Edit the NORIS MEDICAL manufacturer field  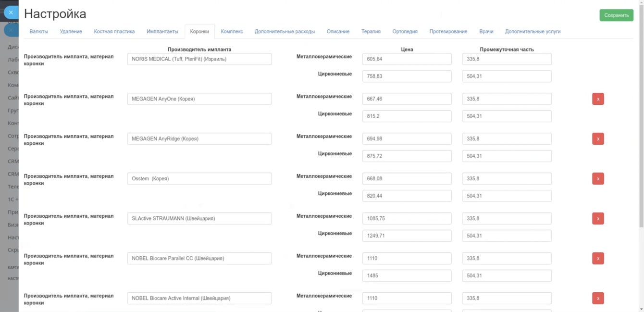[x=199, y=59]
